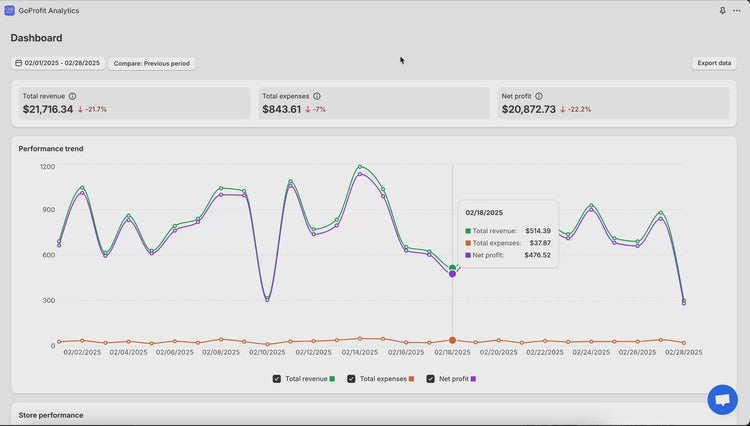Click the green Total revenue legend swatch

[x=331, y=379]
